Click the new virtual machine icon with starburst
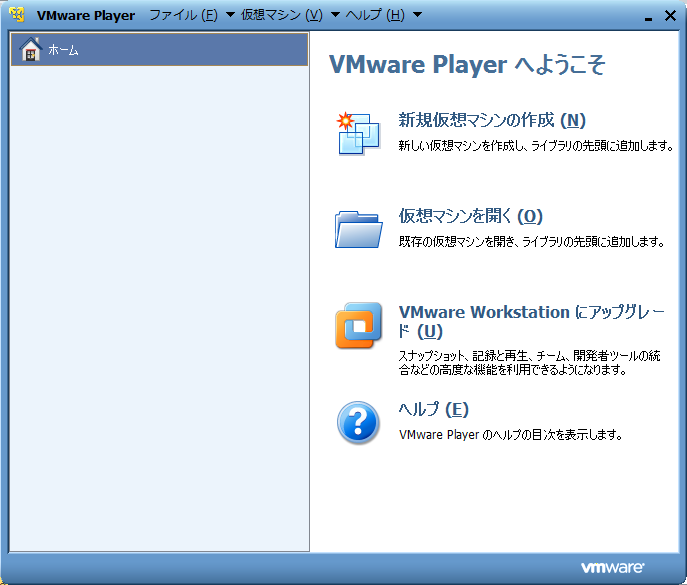The height and width of the screenshot is (585, 687). (358, 134)
